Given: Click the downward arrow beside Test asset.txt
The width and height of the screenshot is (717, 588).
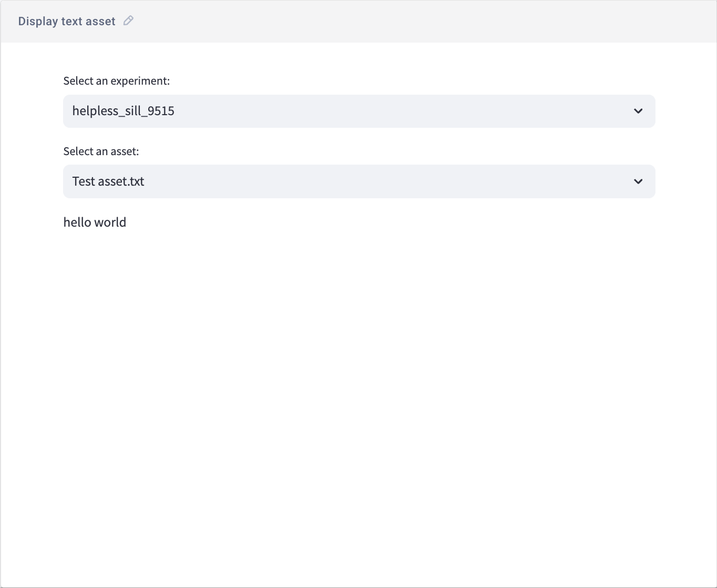Looking at the screenshot, I should coord(638,181).
